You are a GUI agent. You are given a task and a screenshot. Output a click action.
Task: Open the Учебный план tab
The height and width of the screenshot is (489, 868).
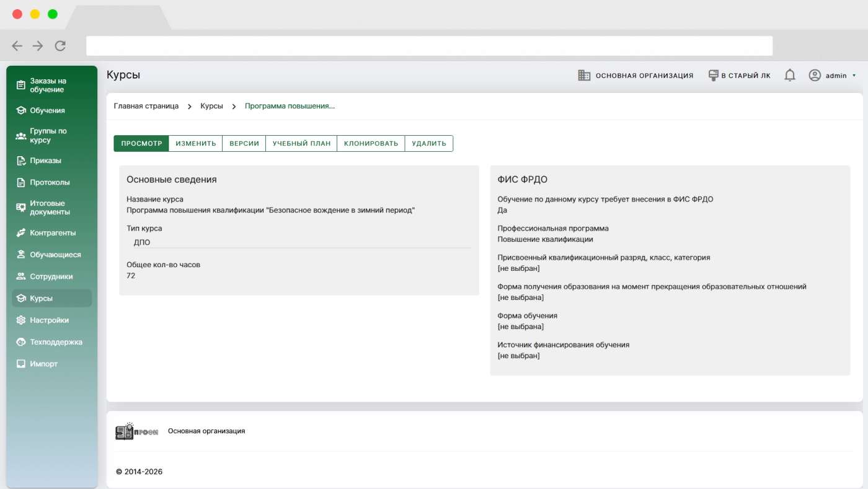click(301, 143)
